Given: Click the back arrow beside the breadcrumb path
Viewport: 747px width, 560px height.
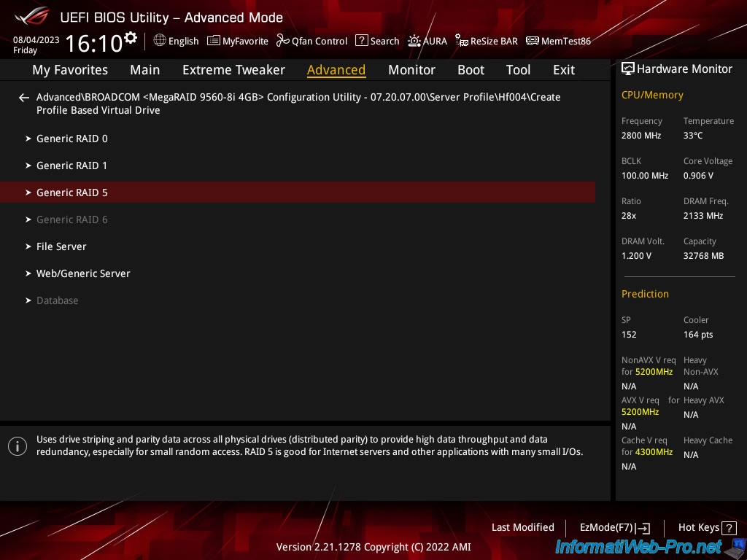Looking at the screenshot, I should click(x=24, y=98).
